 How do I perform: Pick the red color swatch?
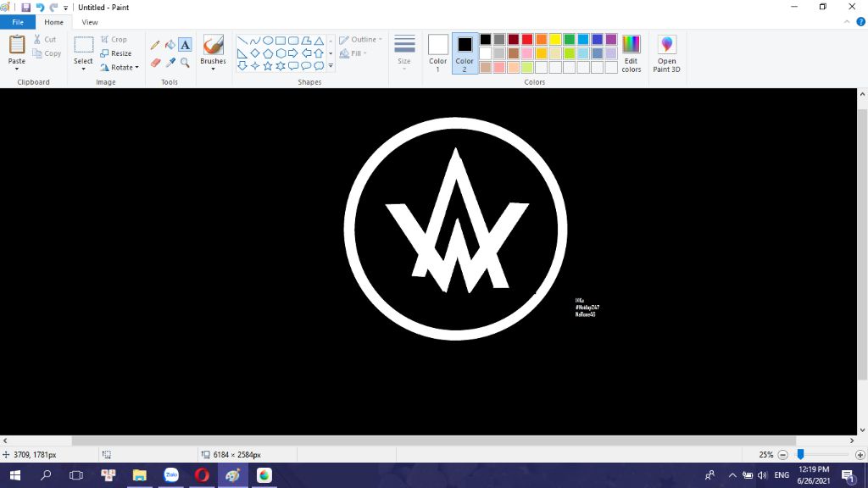(x=527, y=39)
